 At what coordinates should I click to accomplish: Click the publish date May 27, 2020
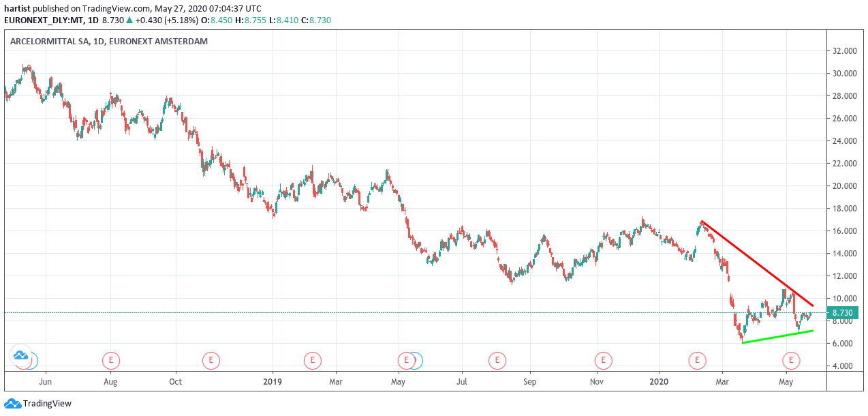click(181, 9)
